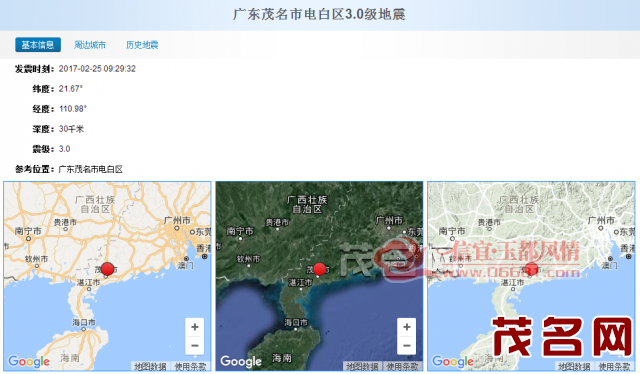Select the longitude value 110.98°
Screen dimensions: 640x374
[x=73, y=109]
